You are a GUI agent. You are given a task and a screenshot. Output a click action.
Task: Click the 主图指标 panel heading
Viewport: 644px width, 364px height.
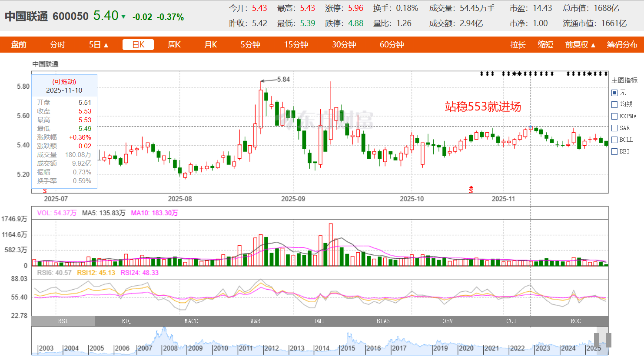pyautogui.click(x=624, y=80)
